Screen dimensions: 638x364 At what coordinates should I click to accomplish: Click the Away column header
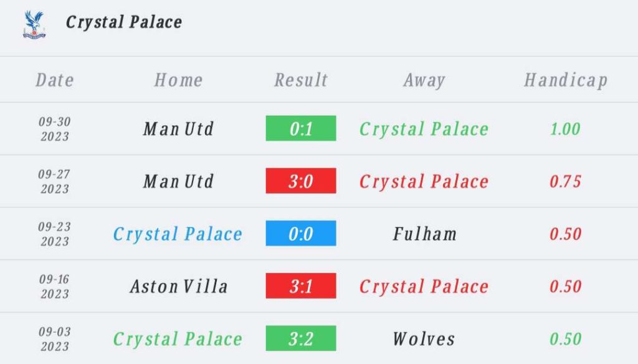[424, 80]
